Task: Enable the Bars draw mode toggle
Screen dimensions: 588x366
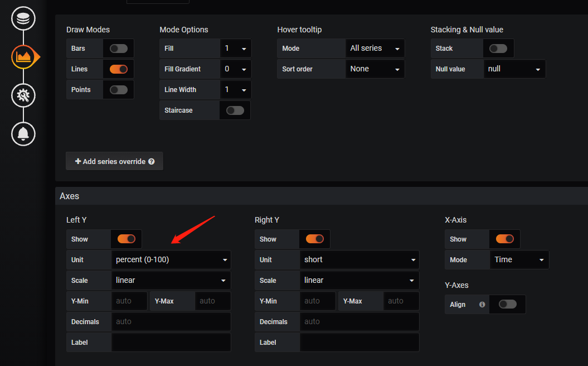Action: 118,49
